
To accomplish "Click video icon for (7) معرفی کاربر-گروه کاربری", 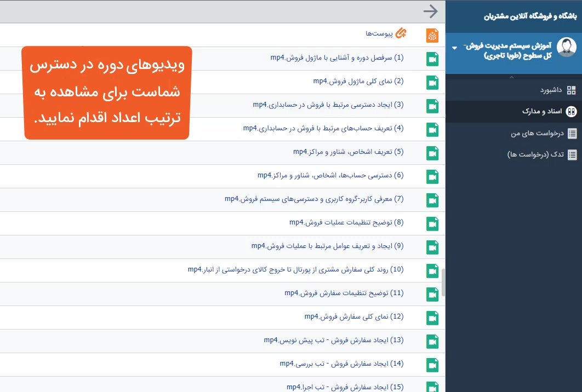I will point(432,200).
